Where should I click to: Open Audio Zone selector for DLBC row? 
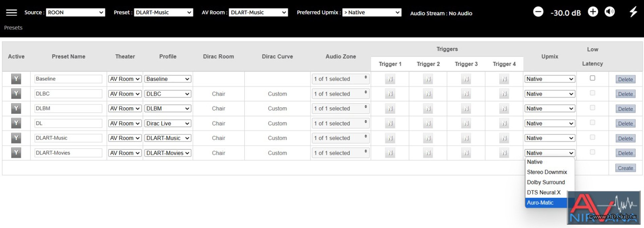click(340, 94)
